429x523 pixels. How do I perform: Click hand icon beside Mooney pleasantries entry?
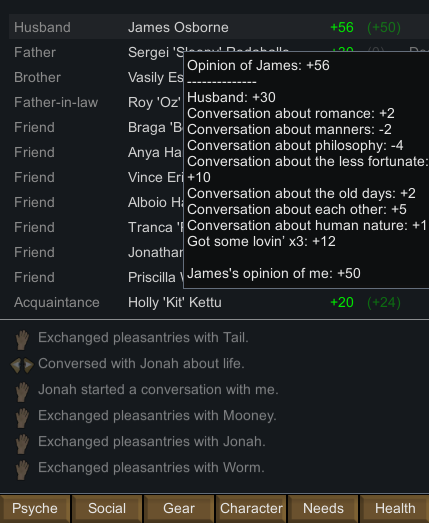point(22,418)
